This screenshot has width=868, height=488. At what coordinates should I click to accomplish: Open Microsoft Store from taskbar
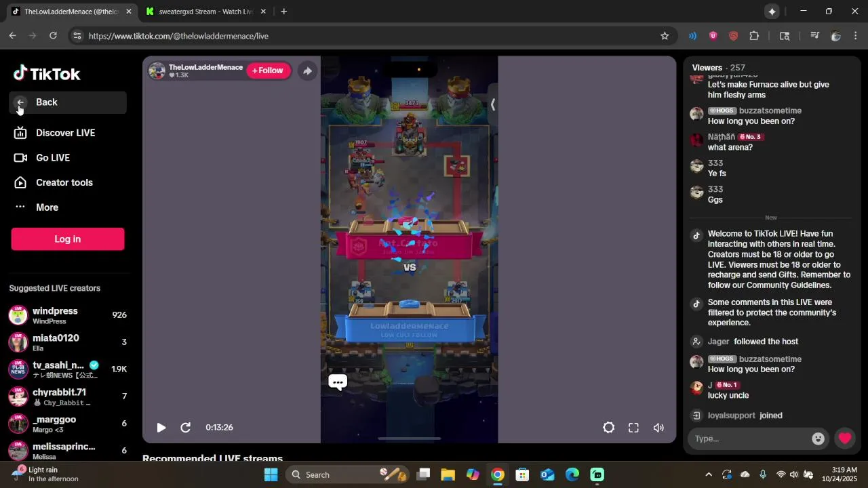[x=522, y=474]
